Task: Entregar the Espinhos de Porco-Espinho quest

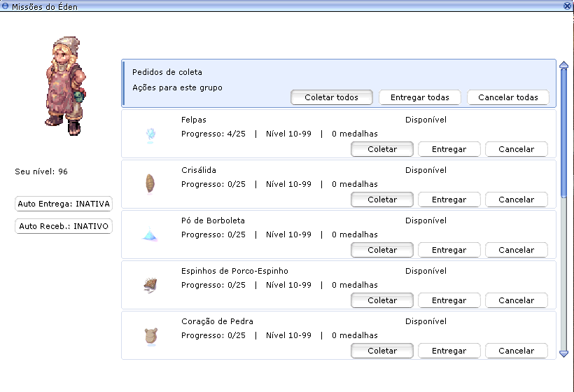Action: click(449, 300)
